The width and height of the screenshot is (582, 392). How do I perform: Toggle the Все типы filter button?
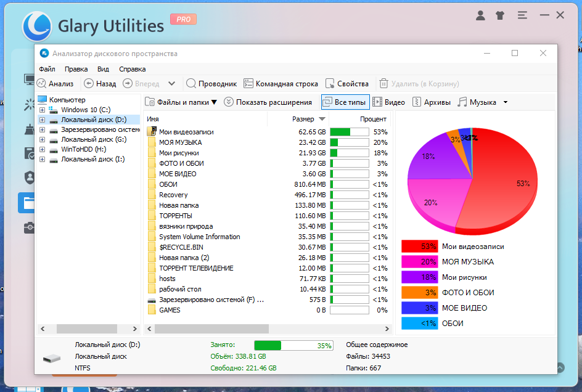click(x=345, y=102)
